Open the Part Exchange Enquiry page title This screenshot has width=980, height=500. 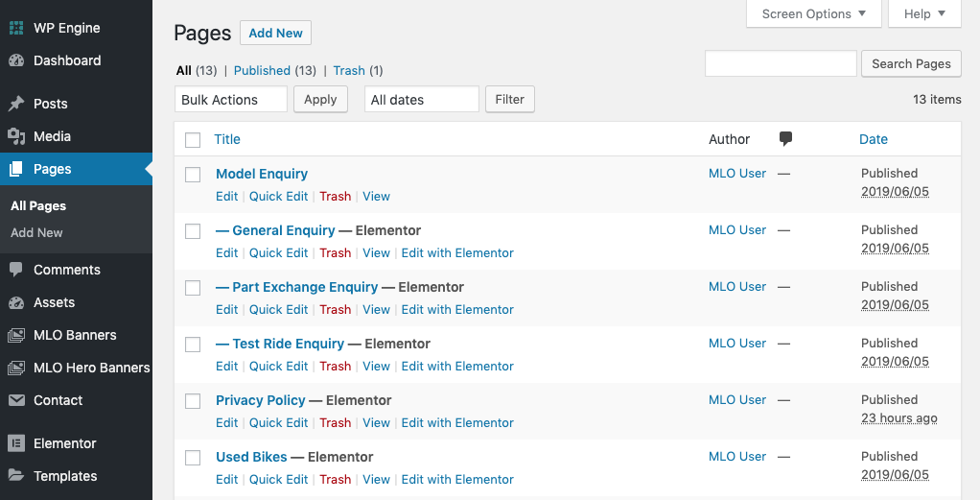coord(297,287)
